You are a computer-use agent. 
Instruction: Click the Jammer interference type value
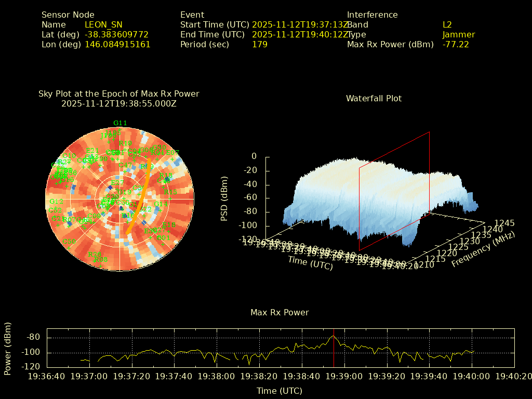pos(458,35)
